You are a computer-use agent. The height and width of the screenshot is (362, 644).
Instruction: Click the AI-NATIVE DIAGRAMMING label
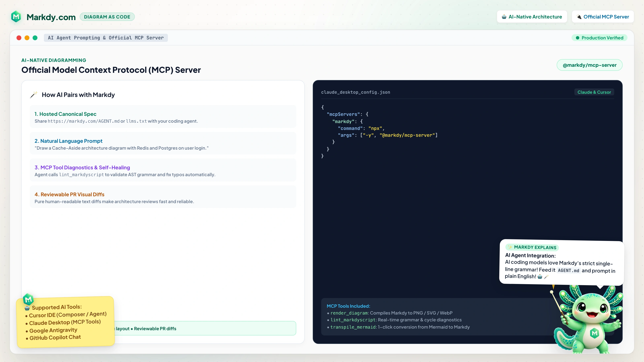click(54, 60)
